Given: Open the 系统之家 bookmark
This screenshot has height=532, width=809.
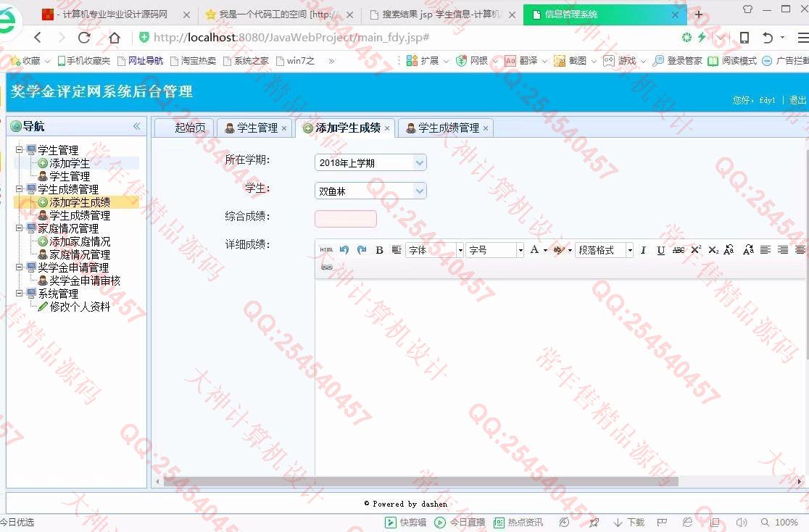Looking at the screenshot, I should 246,61.
